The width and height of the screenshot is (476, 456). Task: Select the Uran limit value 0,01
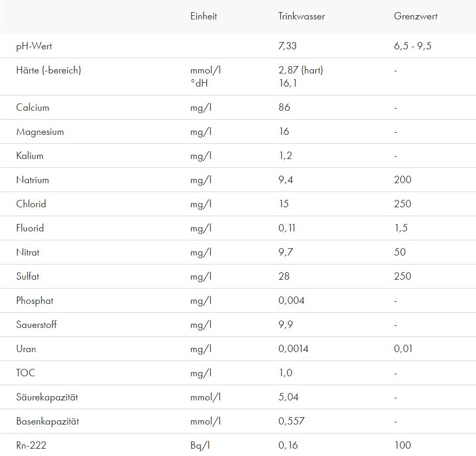pos(403,349)
